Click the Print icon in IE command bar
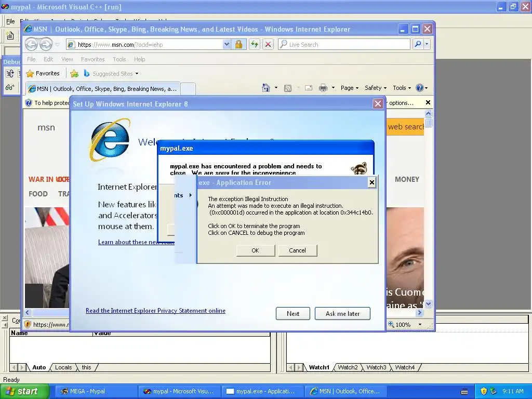 click(x=323, y=88)
